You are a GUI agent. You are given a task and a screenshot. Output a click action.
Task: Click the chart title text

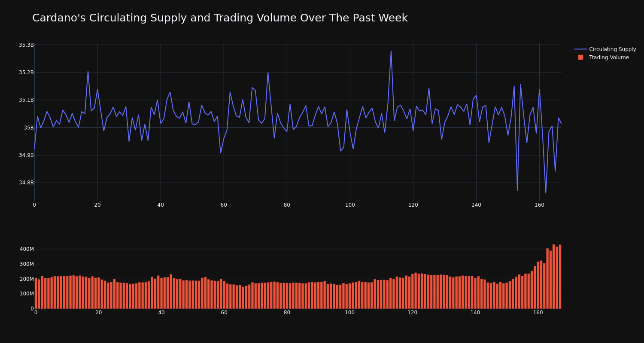pos(220,18)
